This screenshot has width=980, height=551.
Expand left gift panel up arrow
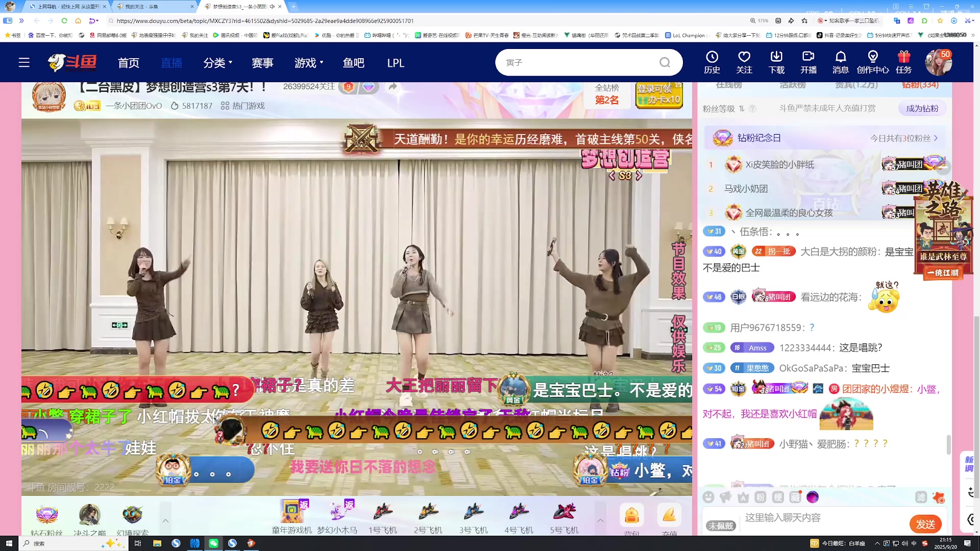(x=165, y=520)
